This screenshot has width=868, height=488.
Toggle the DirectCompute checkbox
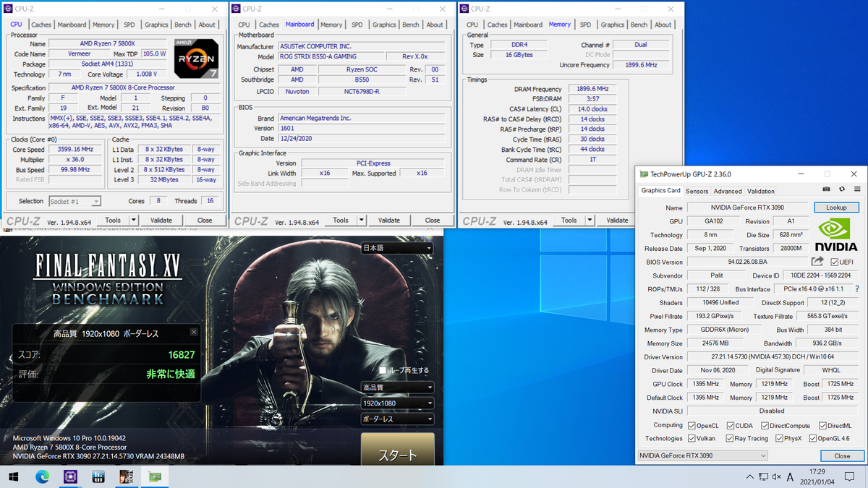tap(765, 426)
